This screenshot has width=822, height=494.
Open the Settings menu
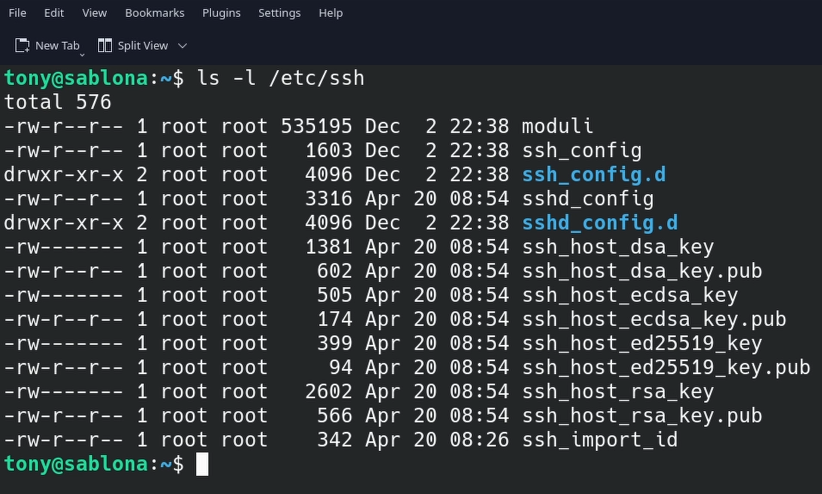click(279, 13)
